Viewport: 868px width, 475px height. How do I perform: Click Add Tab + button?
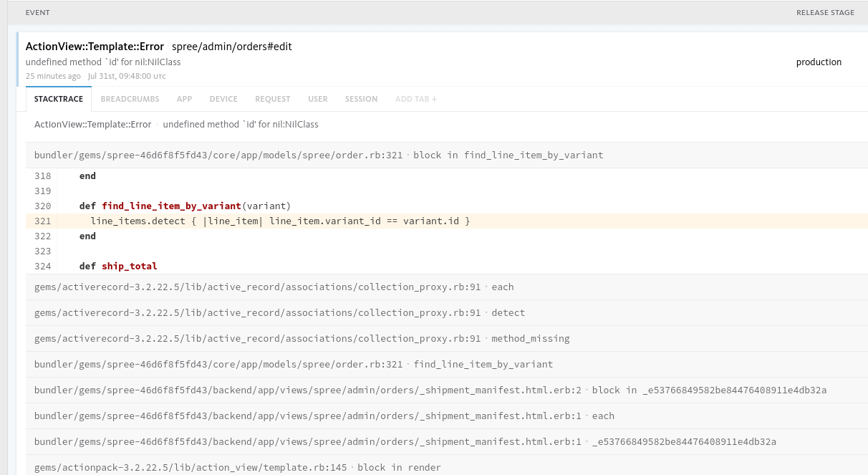416,99
